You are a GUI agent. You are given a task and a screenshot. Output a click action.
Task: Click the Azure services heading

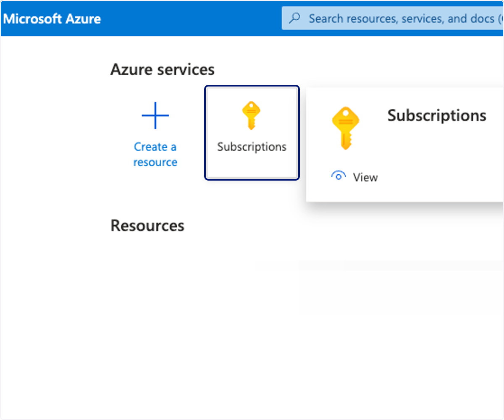coord(163,70)
